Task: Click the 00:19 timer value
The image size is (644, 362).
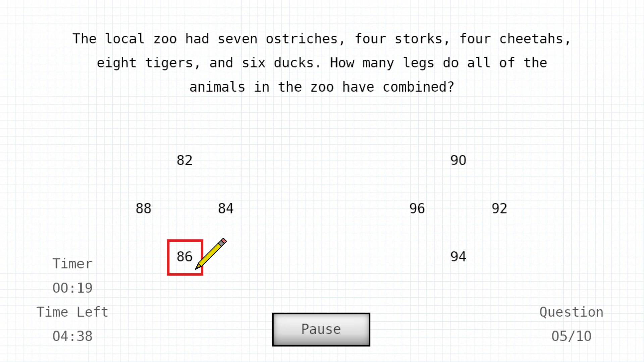Action: tap(72, 288)
